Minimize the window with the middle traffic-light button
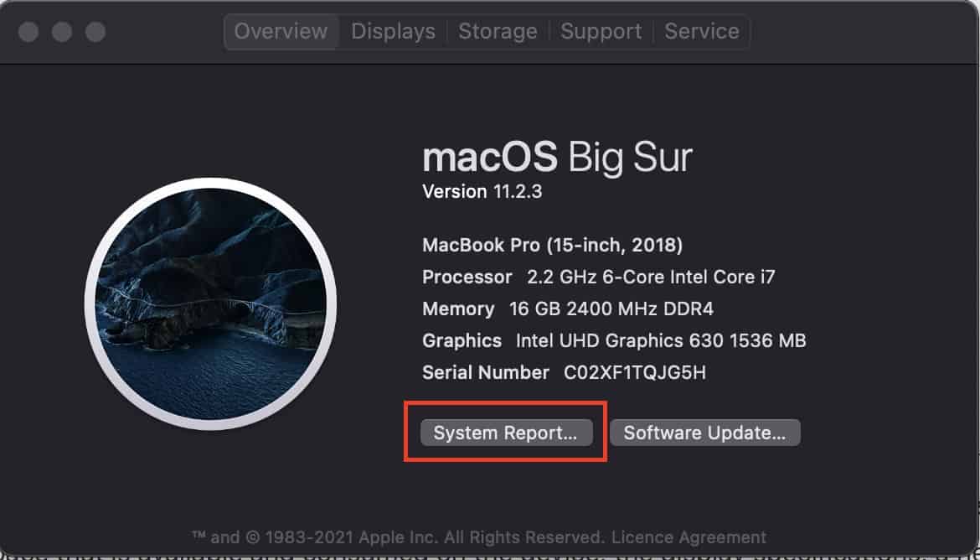The height and width of the screenshot is (560, 980). coord(62,31)
